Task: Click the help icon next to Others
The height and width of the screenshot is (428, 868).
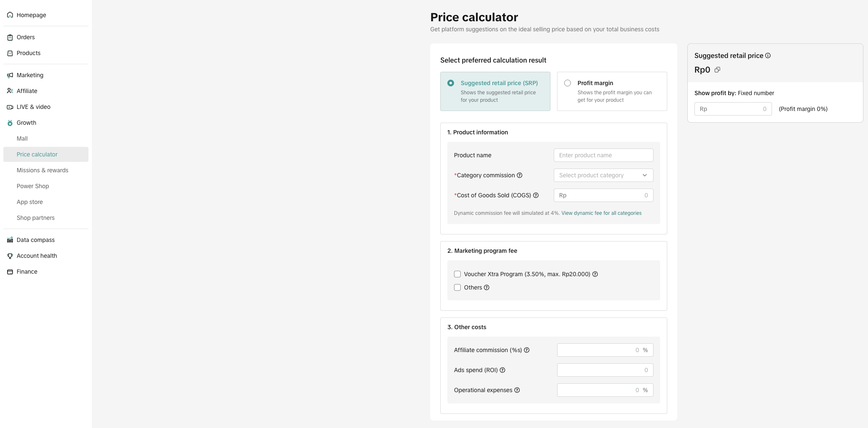Action: coord(487,287)
